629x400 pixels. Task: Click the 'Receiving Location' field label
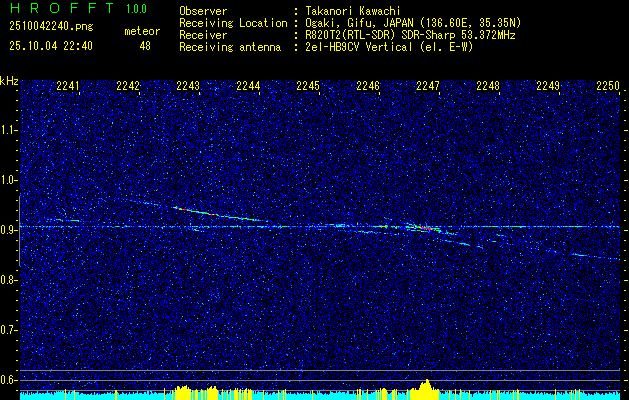pos(233,23)
